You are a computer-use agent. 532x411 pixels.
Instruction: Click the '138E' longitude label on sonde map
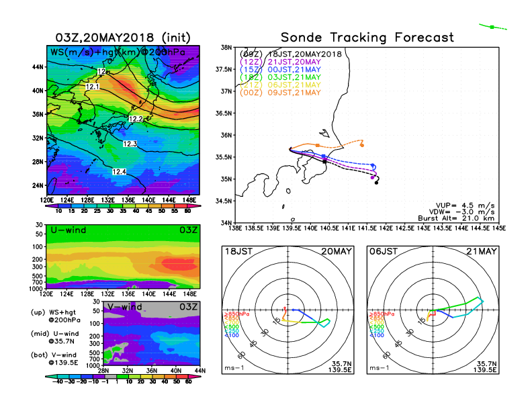pos(235,228)
